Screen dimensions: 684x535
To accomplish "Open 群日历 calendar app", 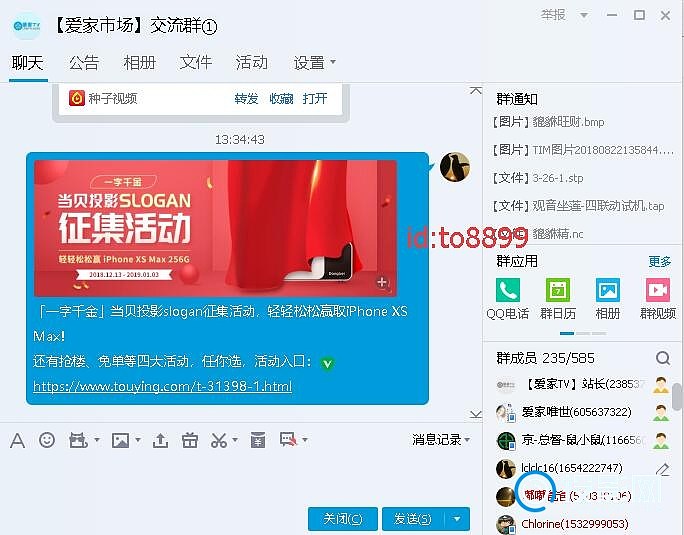I will 558,290.
